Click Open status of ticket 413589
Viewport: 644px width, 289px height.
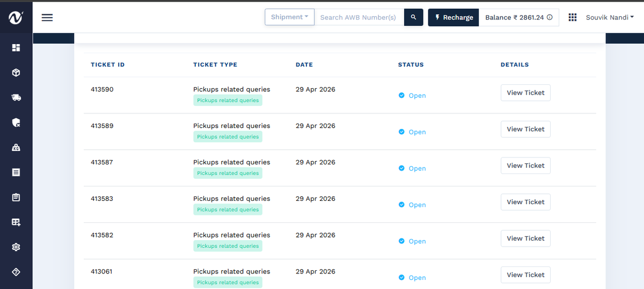(x=412, y=132)
